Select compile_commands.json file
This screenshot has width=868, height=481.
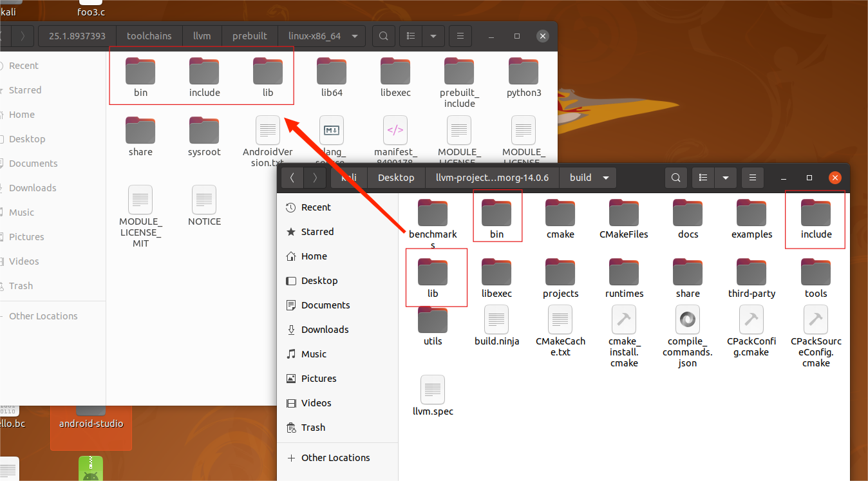click(x=688, y=337)
